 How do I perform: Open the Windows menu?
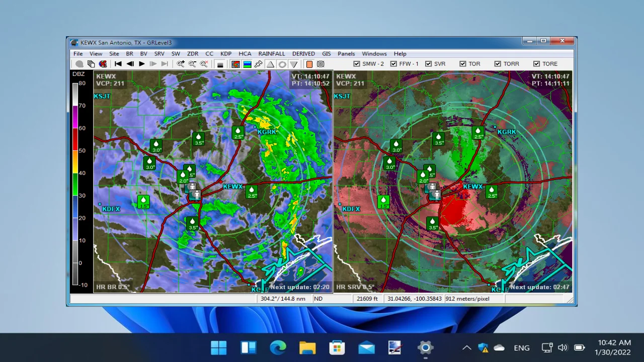click(x=374, y=53)
